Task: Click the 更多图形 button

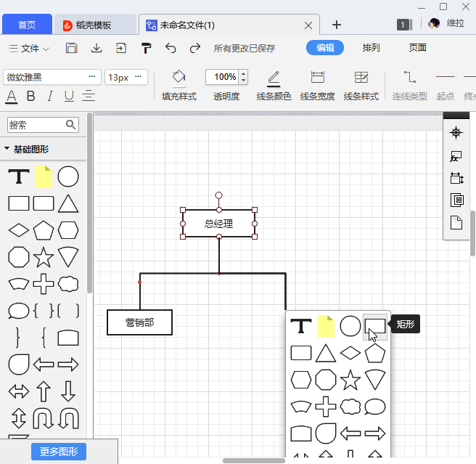Action: (x=59, y=452)
